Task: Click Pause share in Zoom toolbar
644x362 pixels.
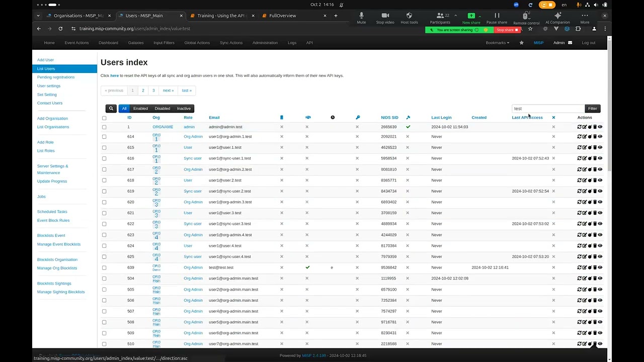Action: [497, 18]
